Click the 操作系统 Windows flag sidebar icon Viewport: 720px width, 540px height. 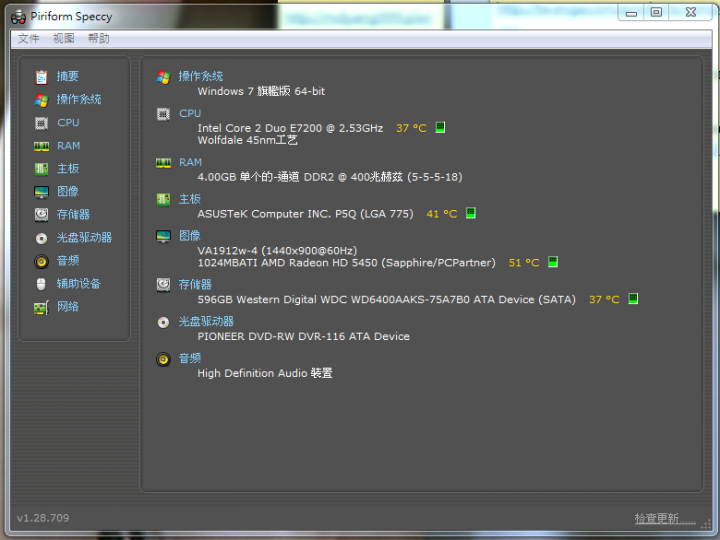(x=41, y=100)
